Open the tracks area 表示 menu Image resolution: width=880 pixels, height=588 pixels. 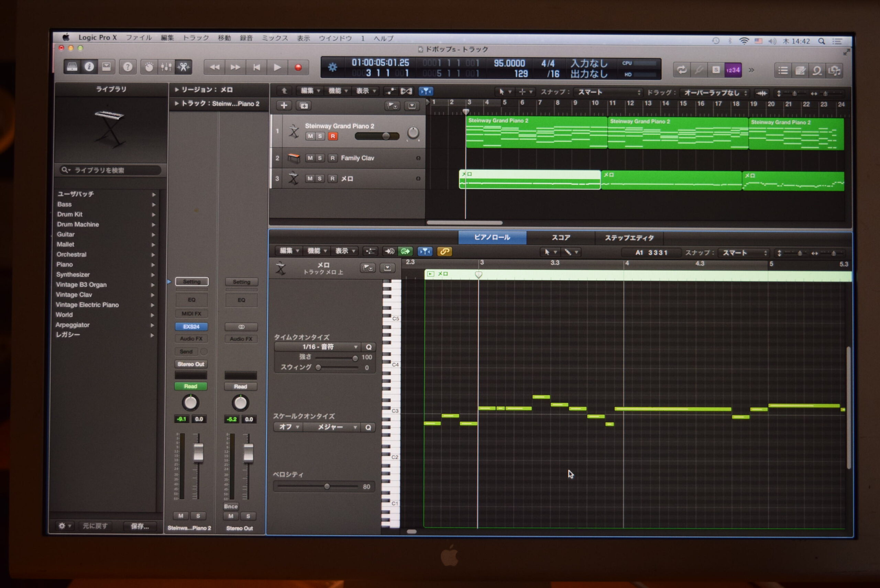pos(365,91)
